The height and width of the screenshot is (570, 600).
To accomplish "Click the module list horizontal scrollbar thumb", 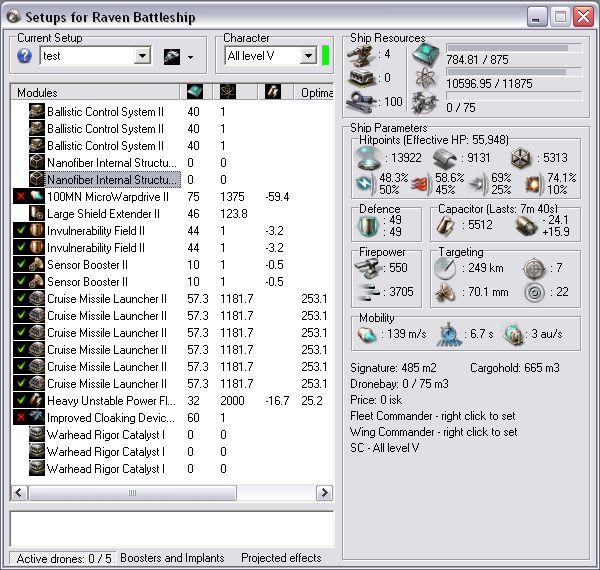I will 130,493.
